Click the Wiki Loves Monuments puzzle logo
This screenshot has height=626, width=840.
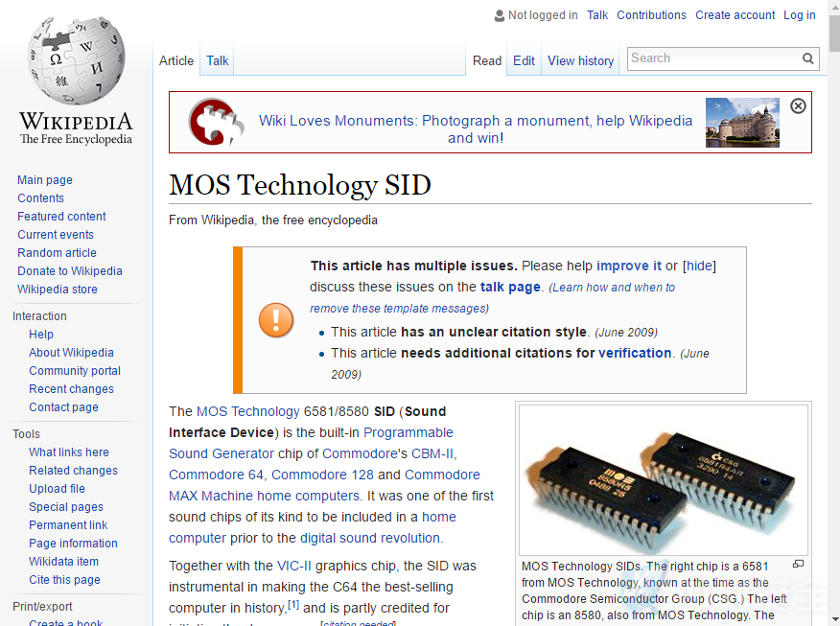coord(217,122)
